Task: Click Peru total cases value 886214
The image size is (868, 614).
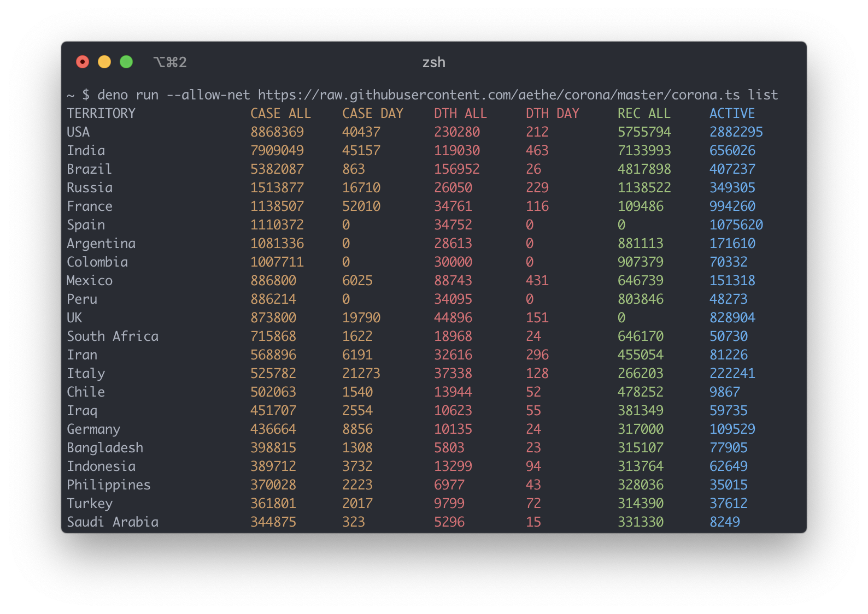Action: pos(273,299)
